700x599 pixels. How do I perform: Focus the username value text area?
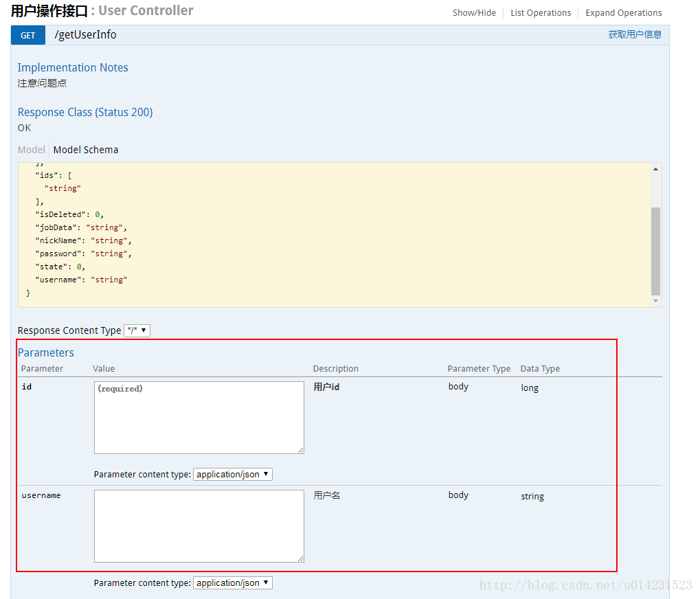click(199, 526)
